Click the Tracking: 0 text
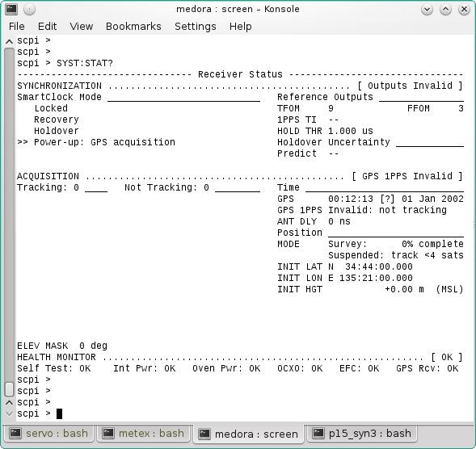 [x=48, y=187]
